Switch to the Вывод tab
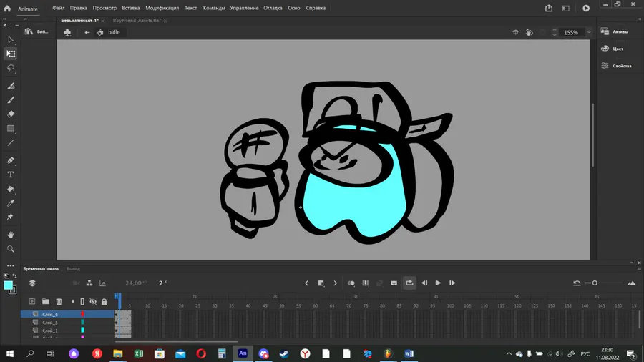644x362 pixels. (73, 269)
